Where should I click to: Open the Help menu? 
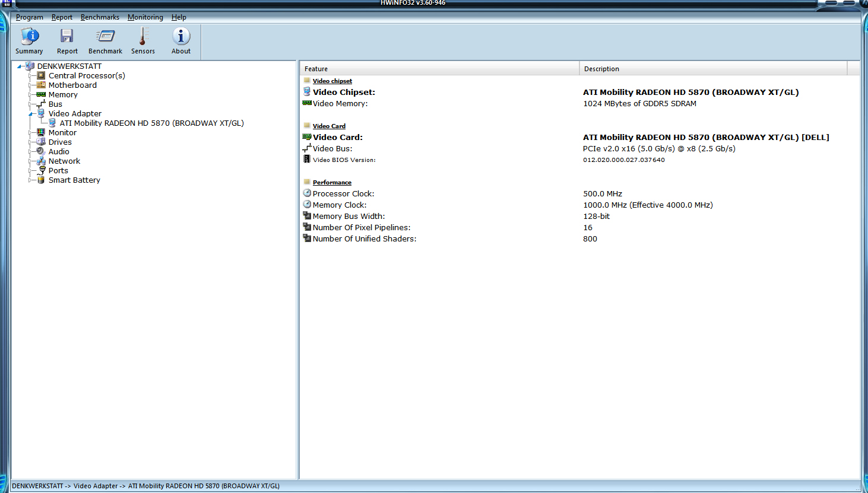pos(179,17)
